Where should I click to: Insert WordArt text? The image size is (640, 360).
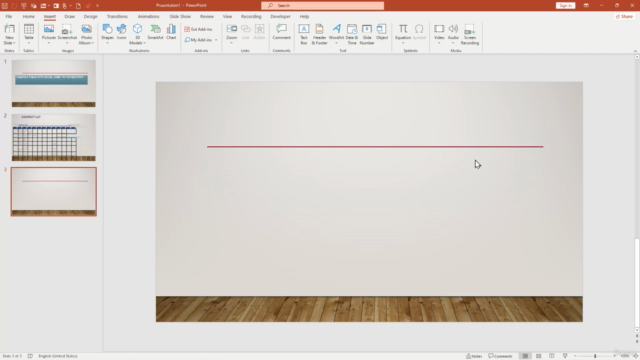point(336,34)
